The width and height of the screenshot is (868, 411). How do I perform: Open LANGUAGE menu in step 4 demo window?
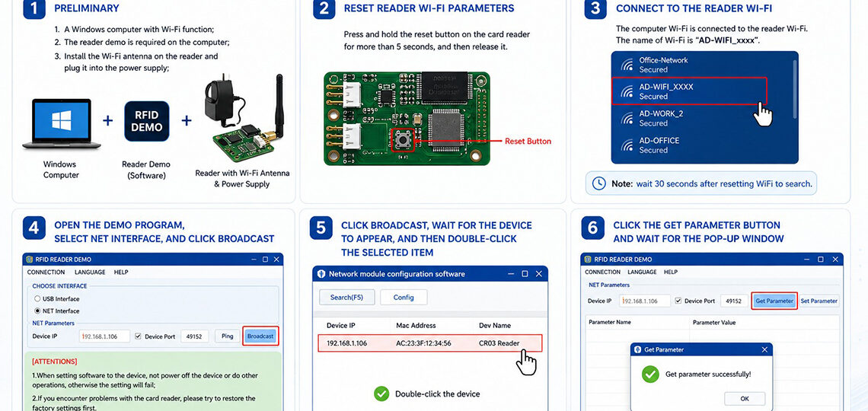click(x=90, y=272)
